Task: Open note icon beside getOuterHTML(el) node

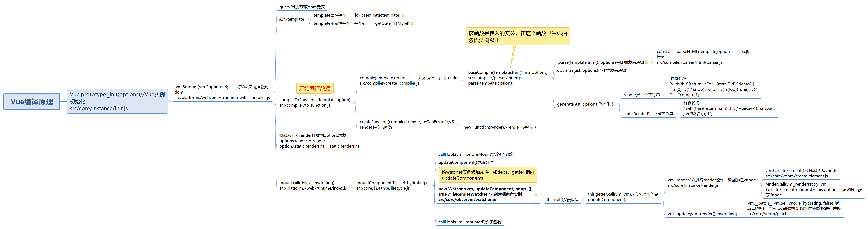Action: (412, 23)
